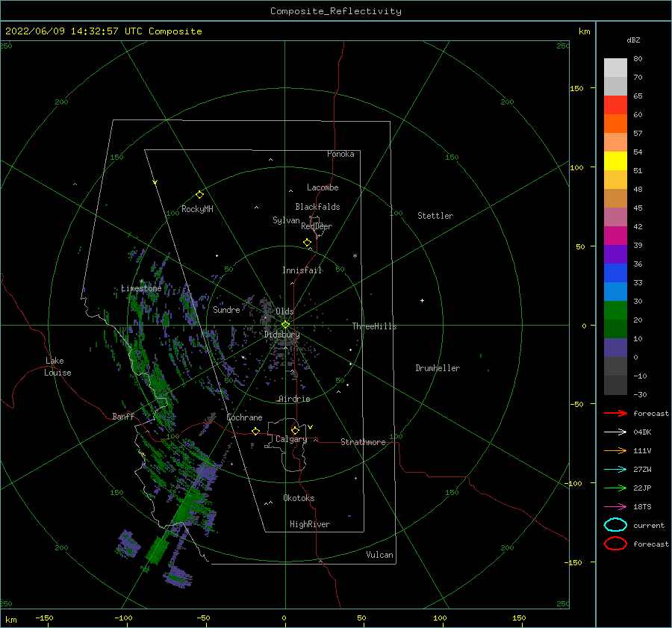The image size is (672, 628).
Task: Click the yellow radar-center diamond near Didsbury
Action: pyautogui.click(x=285, y=325)
